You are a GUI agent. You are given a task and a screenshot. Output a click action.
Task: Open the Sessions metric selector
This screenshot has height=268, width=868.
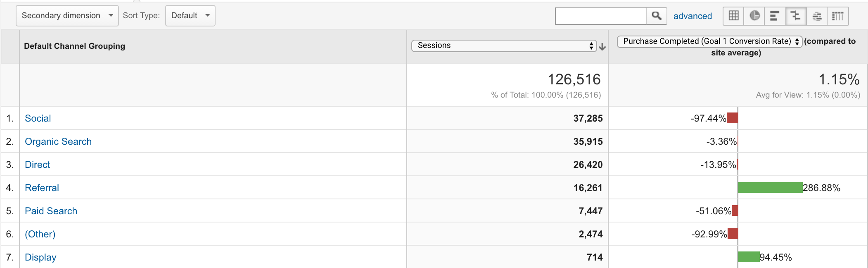click(x=504, y=45)
